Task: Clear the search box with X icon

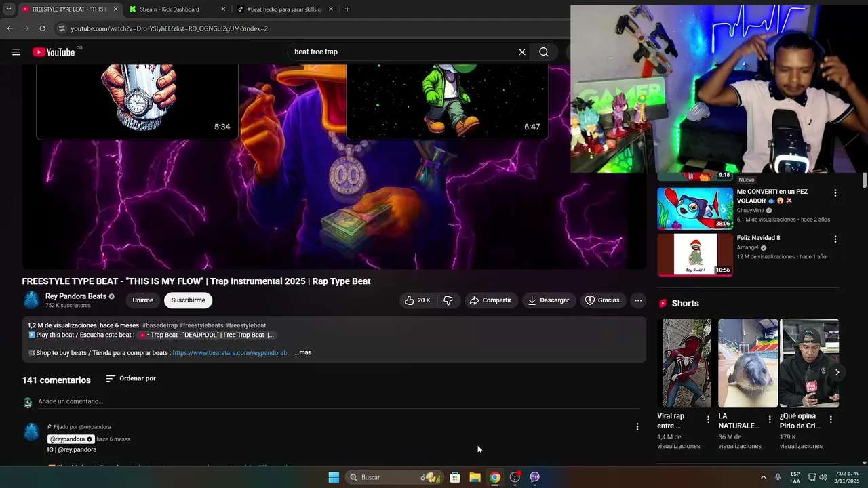Action: pos(522,52)
